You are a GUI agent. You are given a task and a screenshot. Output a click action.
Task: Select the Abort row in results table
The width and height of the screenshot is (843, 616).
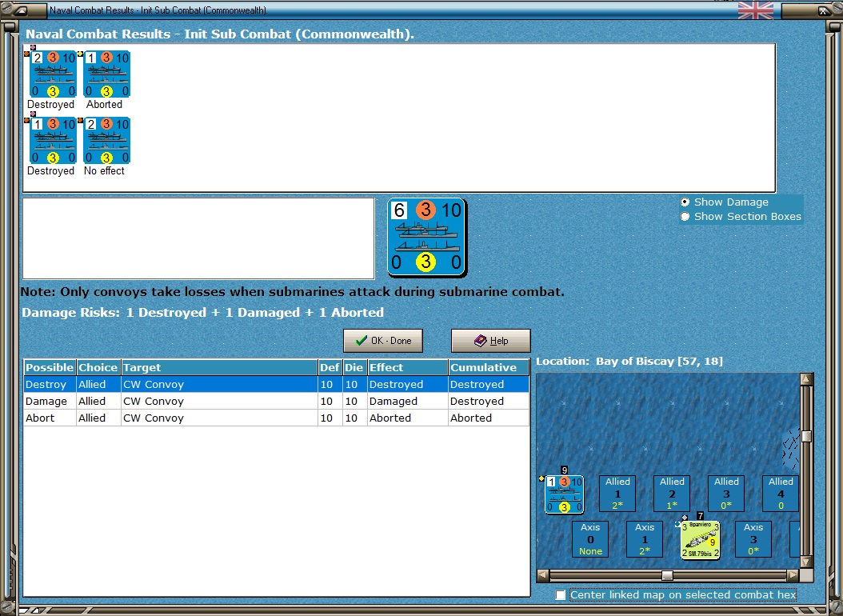277,418
